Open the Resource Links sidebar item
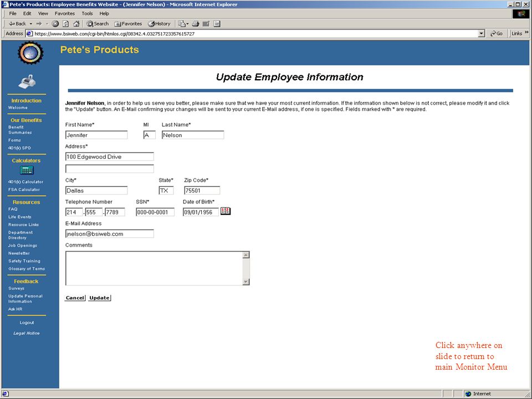 tap(23, 224)
